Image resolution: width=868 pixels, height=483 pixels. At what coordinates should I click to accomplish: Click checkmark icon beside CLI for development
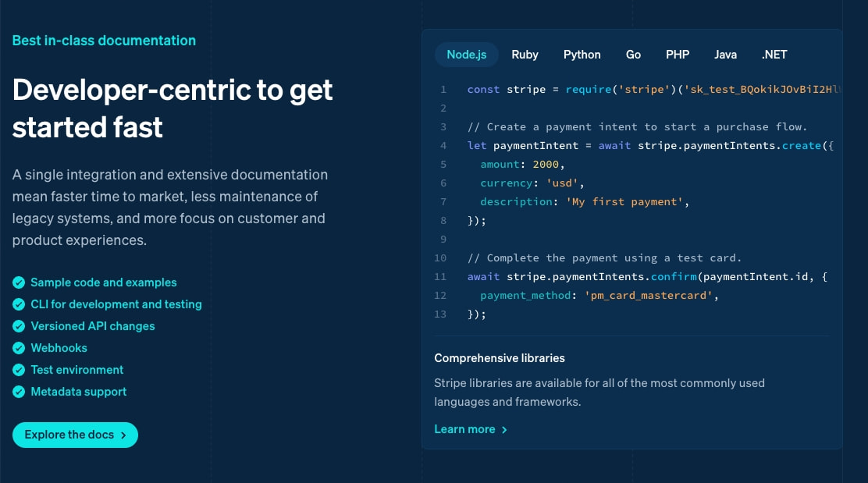point(19,304)
